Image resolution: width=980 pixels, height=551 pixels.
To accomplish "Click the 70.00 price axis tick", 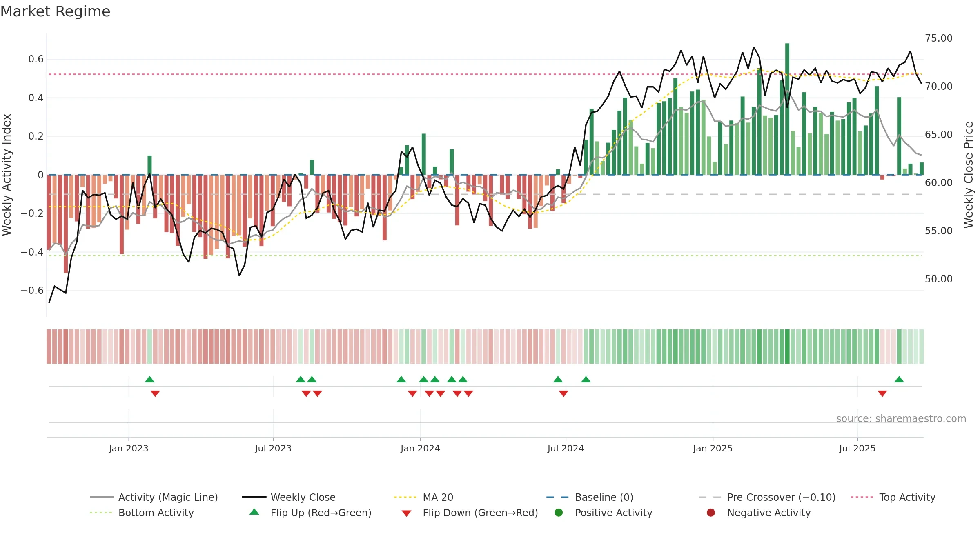I will tap(939, 87).
